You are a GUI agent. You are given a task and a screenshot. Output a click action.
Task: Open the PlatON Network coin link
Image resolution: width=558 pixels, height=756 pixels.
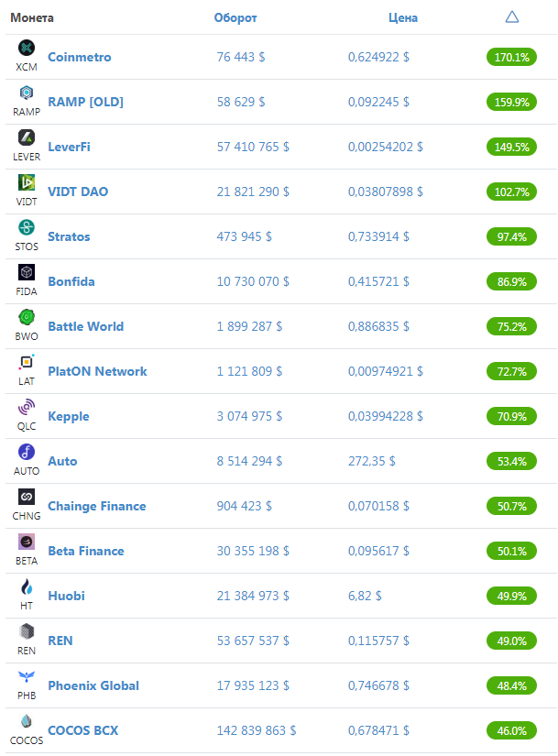coord(97,371)
